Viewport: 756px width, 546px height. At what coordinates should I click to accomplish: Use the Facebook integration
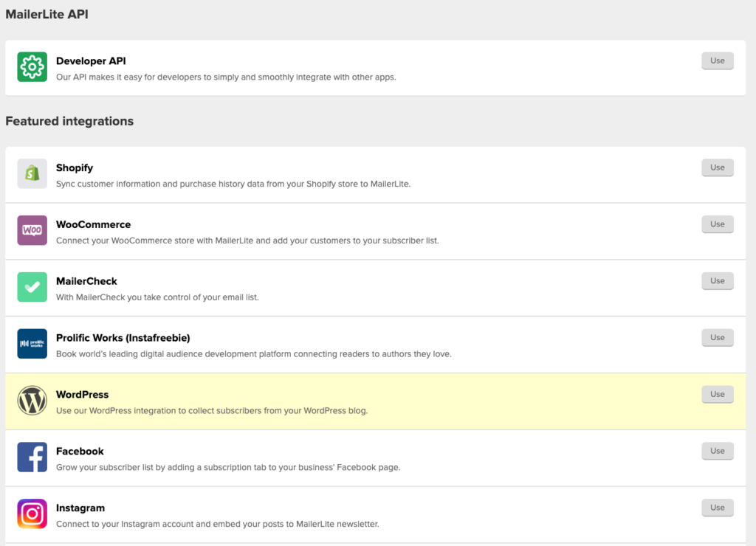(717, 451)
